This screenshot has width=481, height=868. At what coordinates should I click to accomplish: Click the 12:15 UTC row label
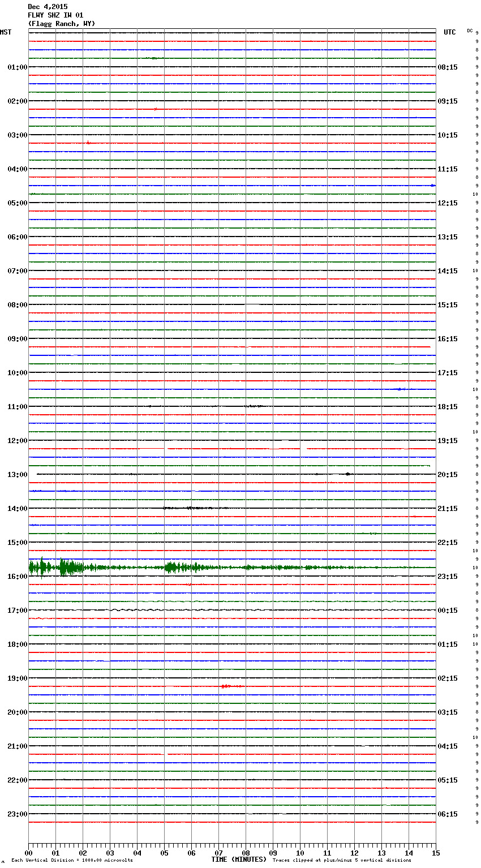(x=448, y=203)
